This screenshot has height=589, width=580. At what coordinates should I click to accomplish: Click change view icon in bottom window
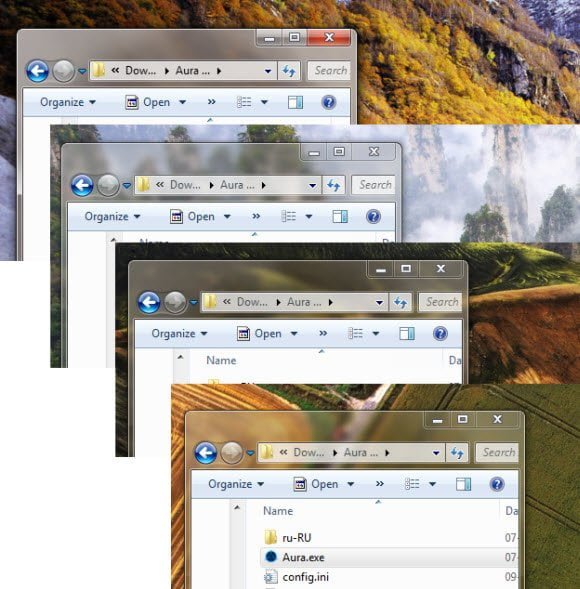pos(412,484)
